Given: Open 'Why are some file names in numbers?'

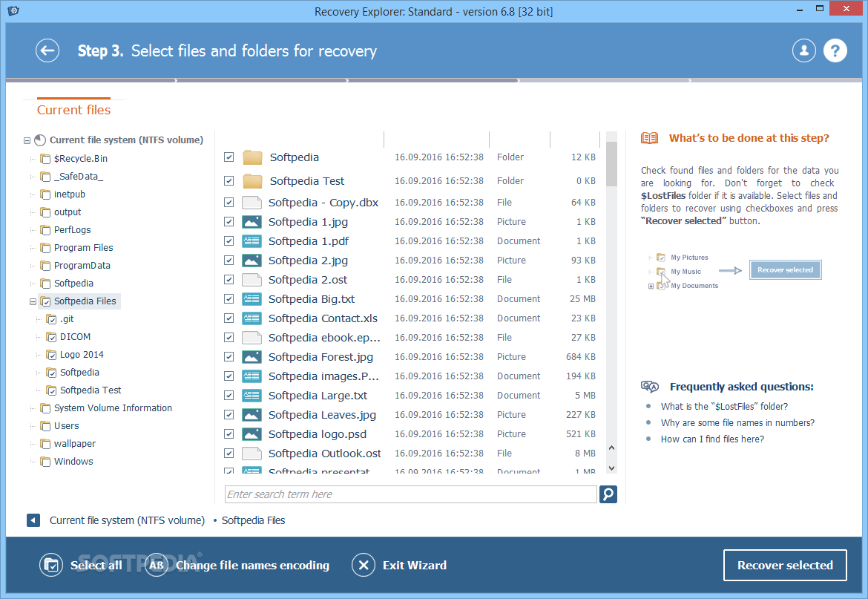Looking at the screenshot, I should [x=737, y=423].
